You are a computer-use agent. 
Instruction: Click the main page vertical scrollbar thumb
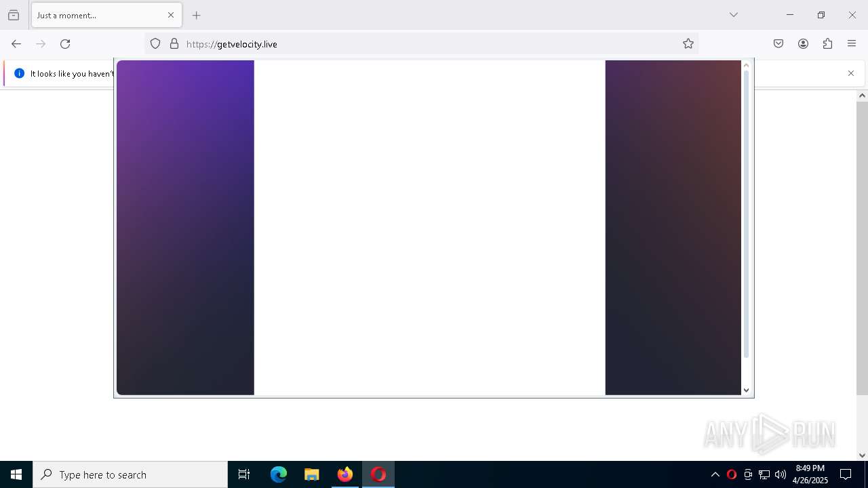click(862, 248)
